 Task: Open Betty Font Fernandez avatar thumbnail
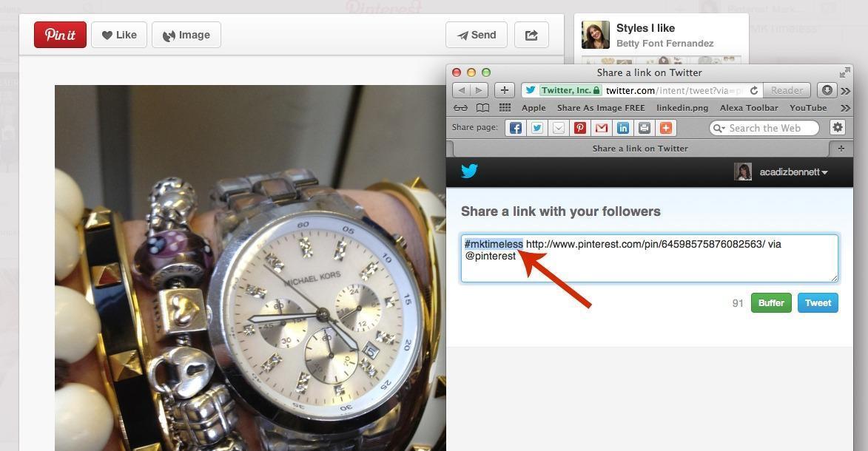(x=596, y=35)
